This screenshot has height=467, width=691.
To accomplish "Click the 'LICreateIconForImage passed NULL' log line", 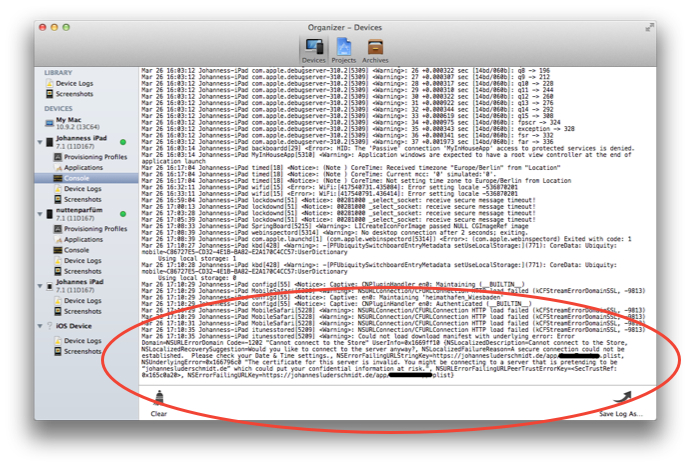I will click(335, 226).
